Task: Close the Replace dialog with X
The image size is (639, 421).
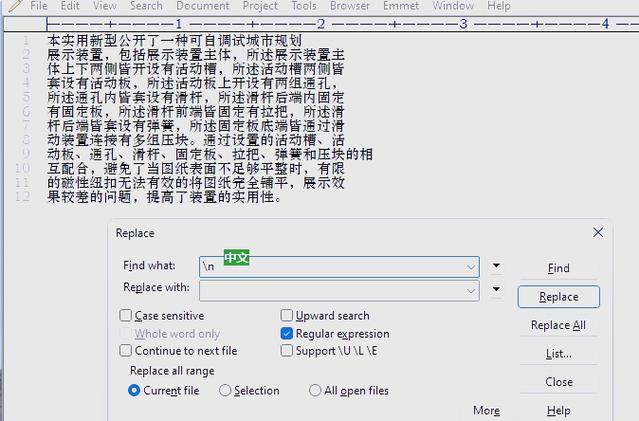Action: point(598,232)
